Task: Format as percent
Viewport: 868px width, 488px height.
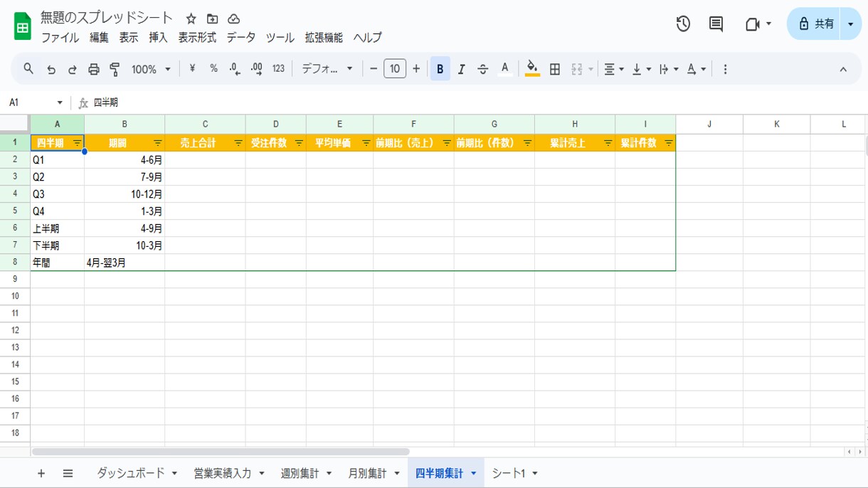Action: (213, 69)
